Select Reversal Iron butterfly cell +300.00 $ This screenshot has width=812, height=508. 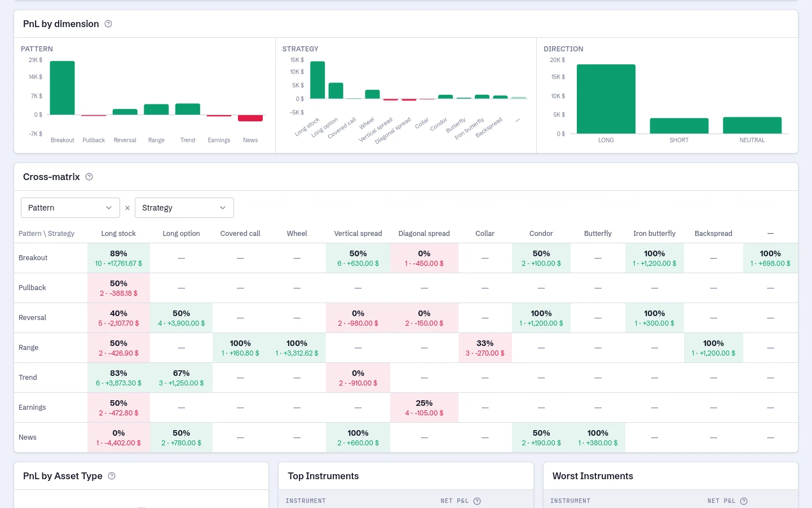coord(654,318)
